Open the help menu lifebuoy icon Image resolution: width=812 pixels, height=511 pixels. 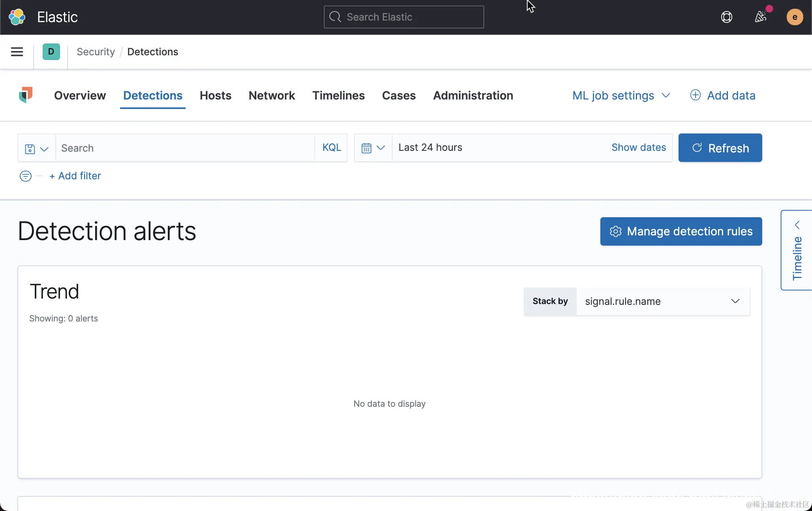point(726,17)
